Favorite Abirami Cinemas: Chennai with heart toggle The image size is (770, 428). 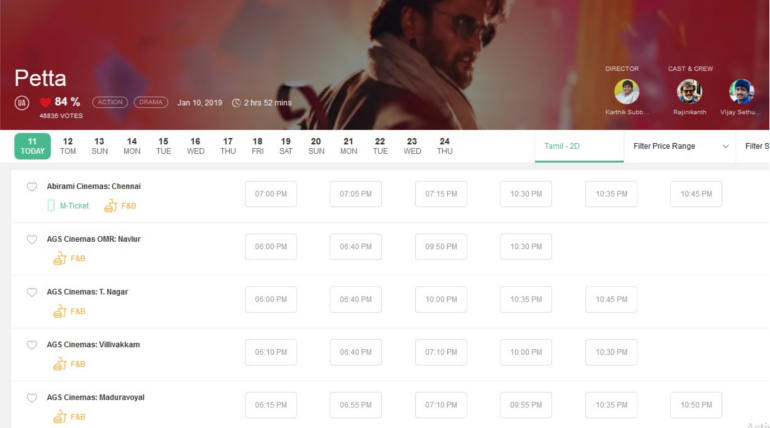click(x=32, y=187)
